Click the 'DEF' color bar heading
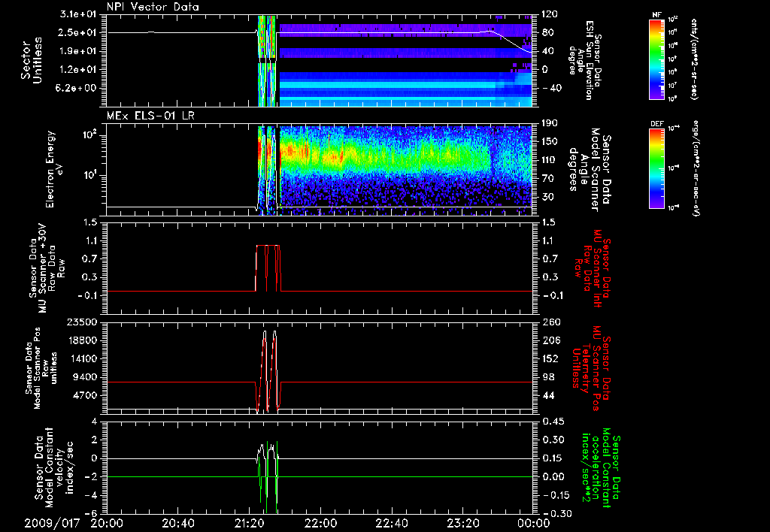The image size is (770, 532). pos(656,124)
